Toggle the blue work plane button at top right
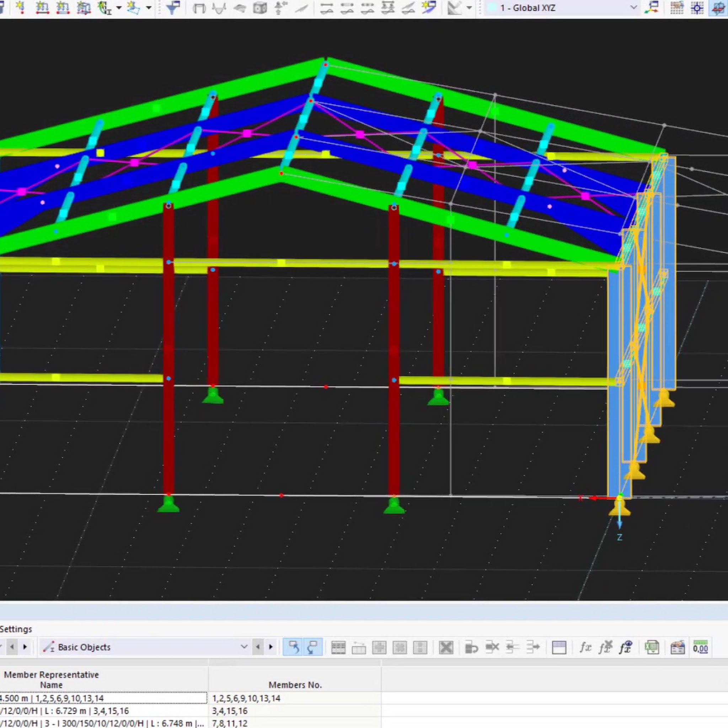This screenshot has width=728, height=728. point(718,8)
